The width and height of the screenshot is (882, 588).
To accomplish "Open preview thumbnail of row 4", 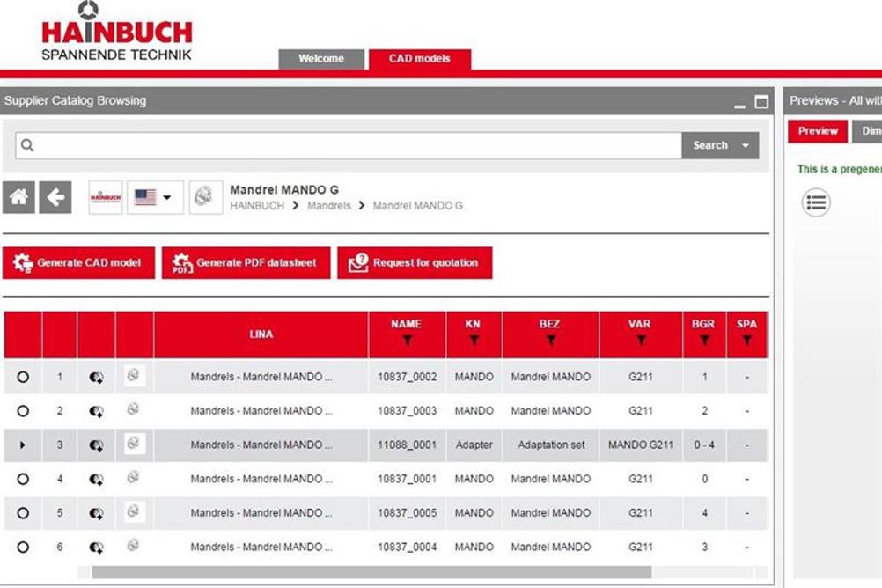I will pos(134,477).
